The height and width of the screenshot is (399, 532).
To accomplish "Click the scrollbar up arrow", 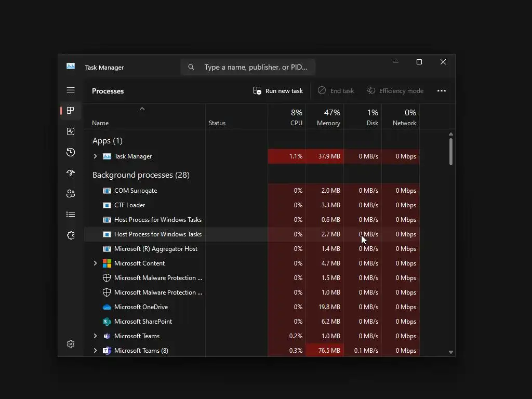I will pos(451,134).
